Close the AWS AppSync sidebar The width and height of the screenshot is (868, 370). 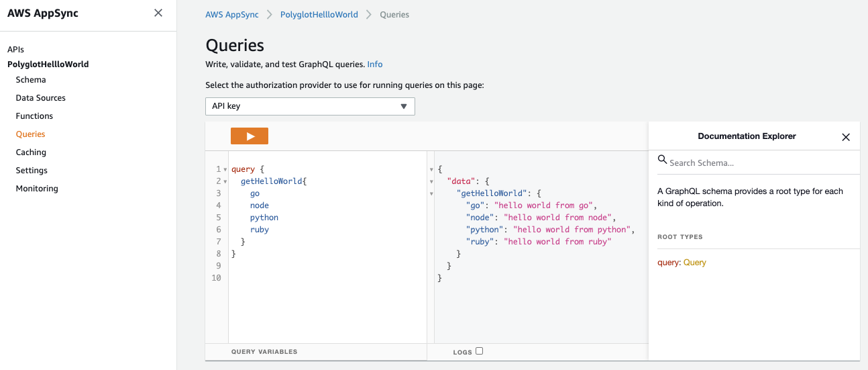point(158,13)
